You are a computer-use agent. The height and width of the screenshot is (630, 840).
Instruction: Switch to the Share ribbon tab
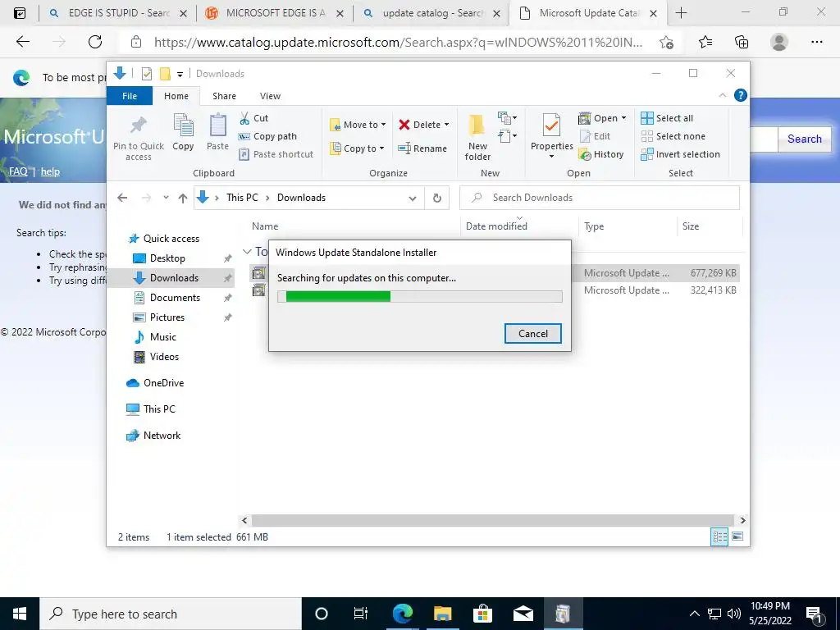[x=224, y=96]
